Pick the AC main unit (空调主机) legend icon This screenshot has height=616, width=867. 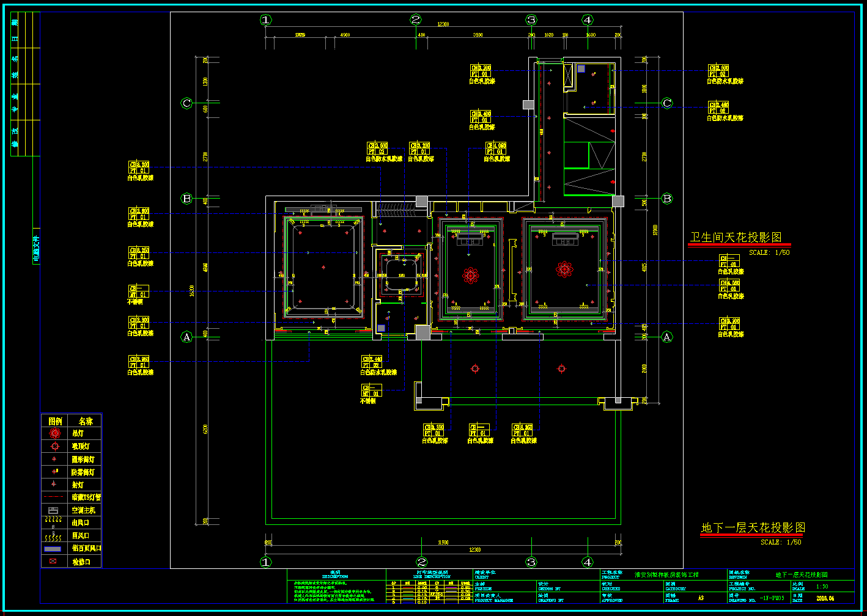(53, 510)
